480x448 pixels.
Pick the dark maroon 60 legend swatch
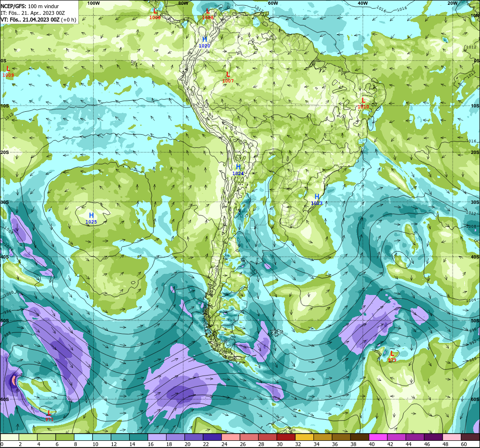(x=470, y=437)
